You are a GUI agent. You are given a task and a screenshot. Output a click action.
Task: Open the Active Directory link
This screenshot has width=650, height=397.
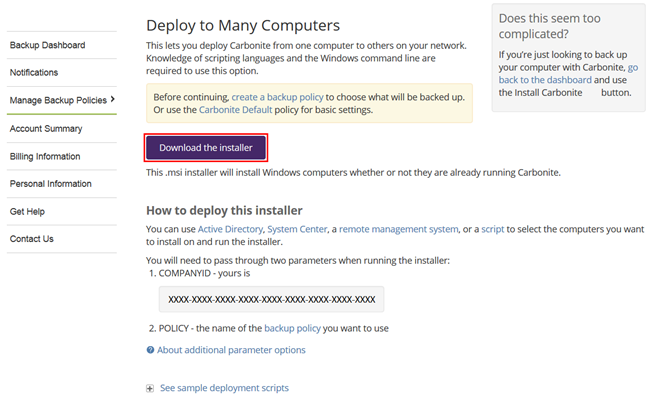point(230,229)
